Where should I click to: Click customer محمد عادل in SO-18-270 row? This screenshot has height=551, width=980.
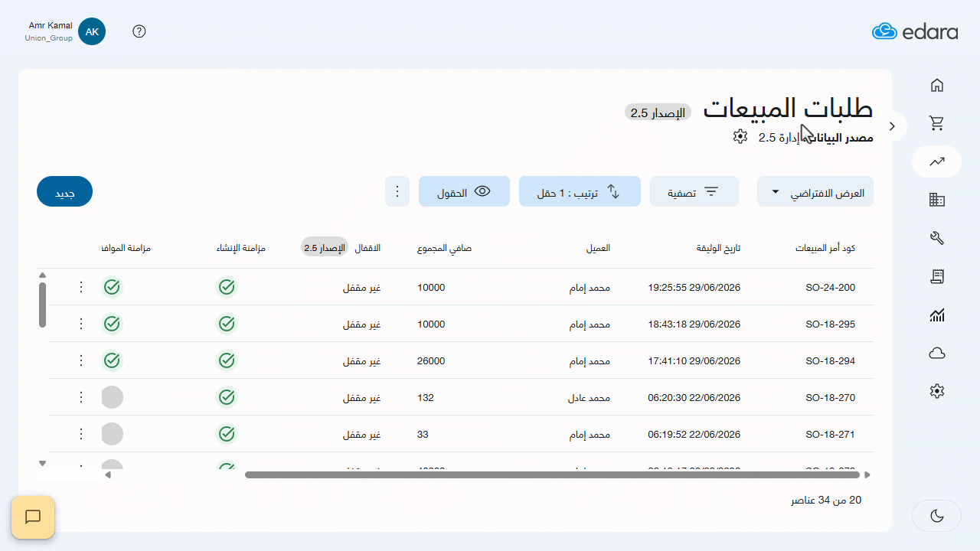pos(590,398)
